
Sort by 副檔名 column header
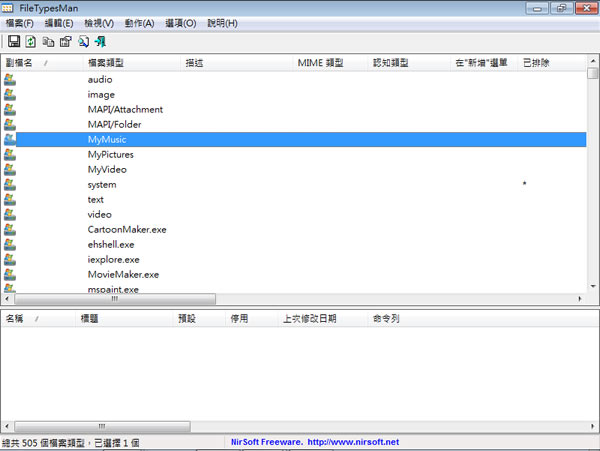pos(42,63)
